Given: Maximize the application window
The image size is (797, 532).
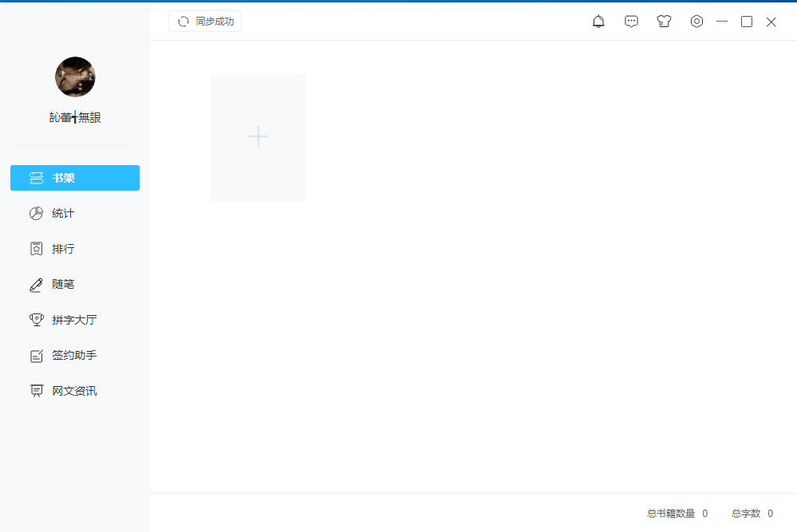Looking at the screenshot, I should pos(746,22).
